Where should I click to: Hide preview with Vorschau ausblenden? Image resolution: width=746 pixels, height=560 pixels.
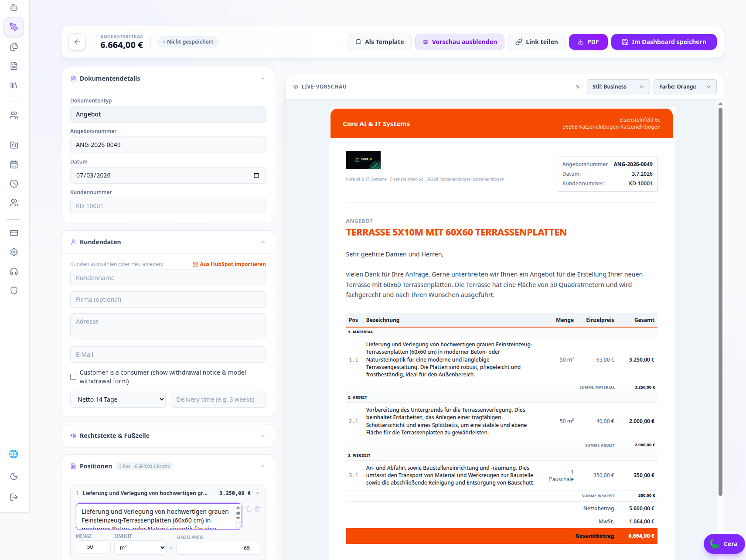tap(460, 42)
